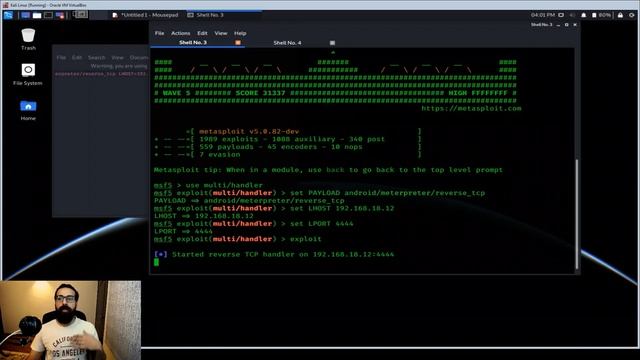Click the panel clock showing 04:01 PM
The width and height of the screenshot is (640, 360).
tap(542, 15)
